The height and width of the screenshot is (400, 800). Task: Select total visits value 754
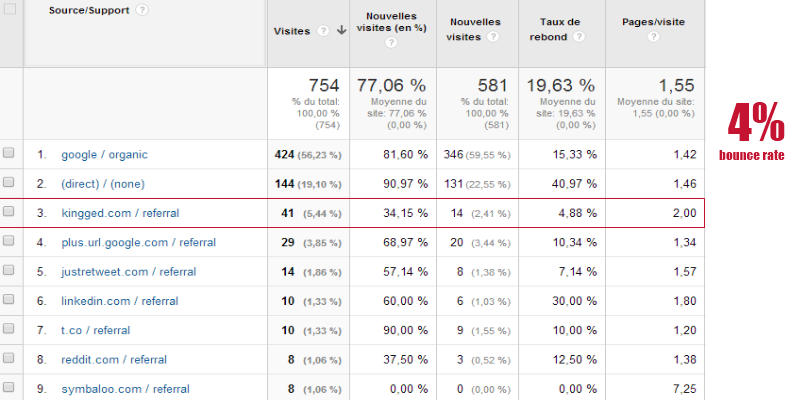[323, 85]
